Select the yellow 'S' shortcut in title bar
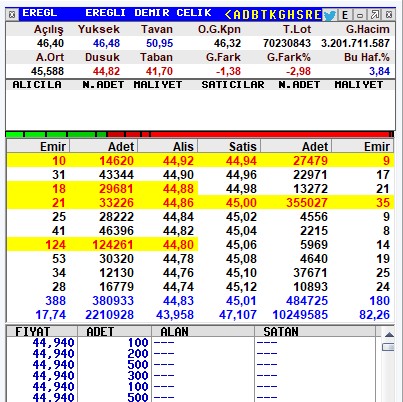Screen dimensions: 403x402 click(x=300, y=15)
